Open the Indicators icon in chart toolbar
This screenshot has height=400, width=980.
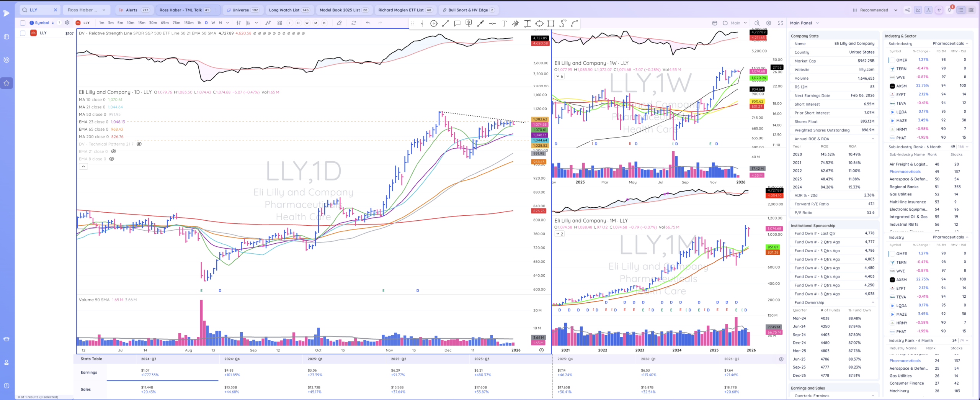[x=268, y=23]
